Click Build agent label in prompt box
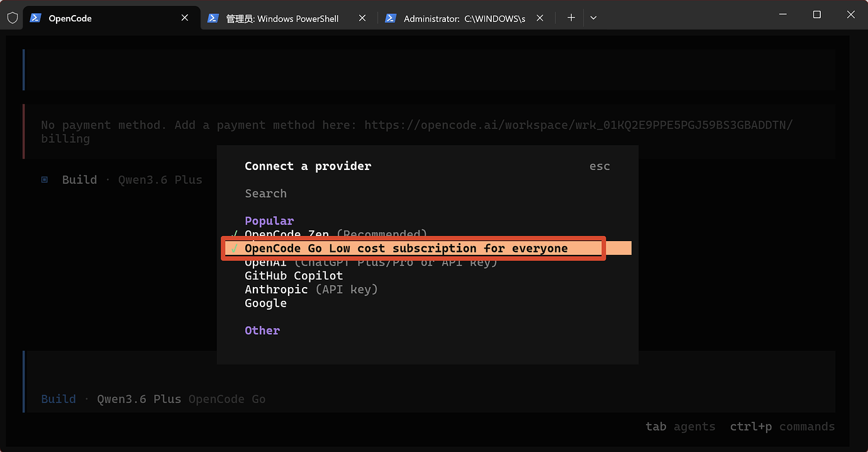The width and height of the screenshot is (868, 452). [x=58, y=399]
